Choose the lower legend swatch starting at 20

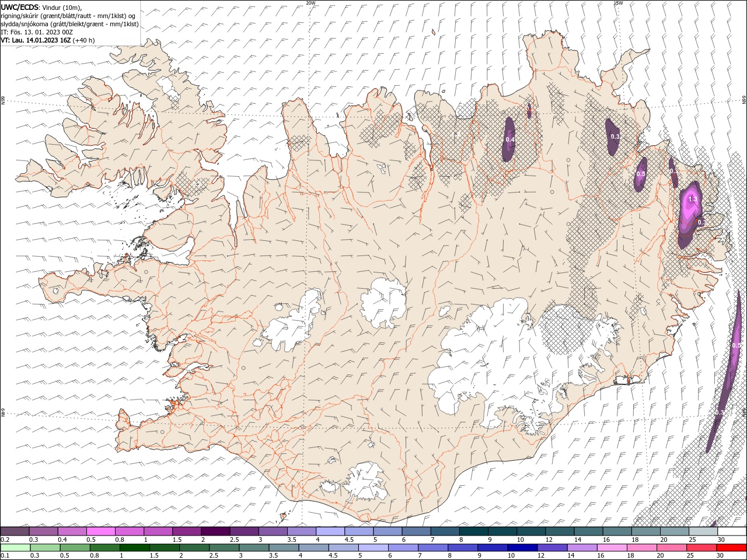671,548
